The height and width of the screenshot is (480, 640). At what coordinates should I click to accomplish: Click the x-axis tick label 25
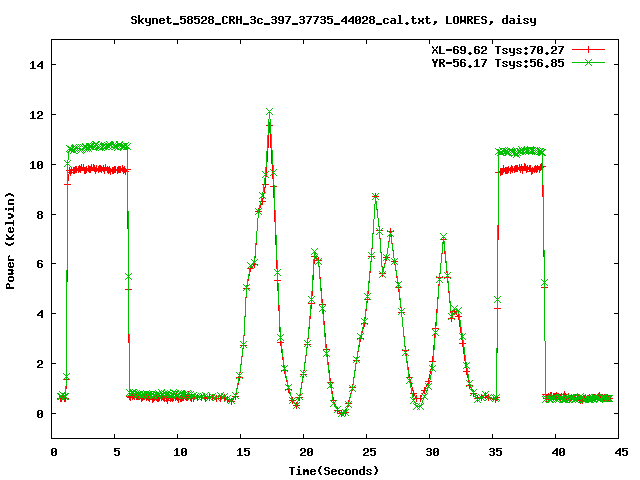coord(369,452)
